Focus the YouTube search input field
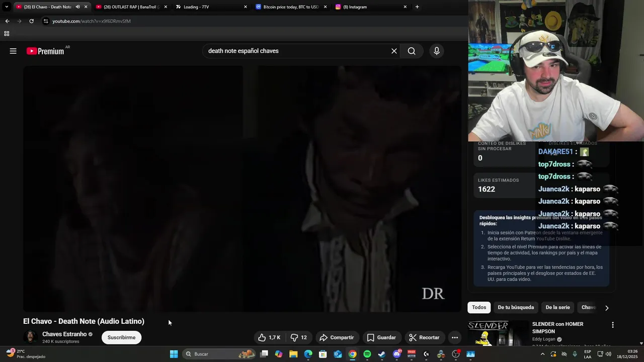The image size is (644, 362). 297,51
